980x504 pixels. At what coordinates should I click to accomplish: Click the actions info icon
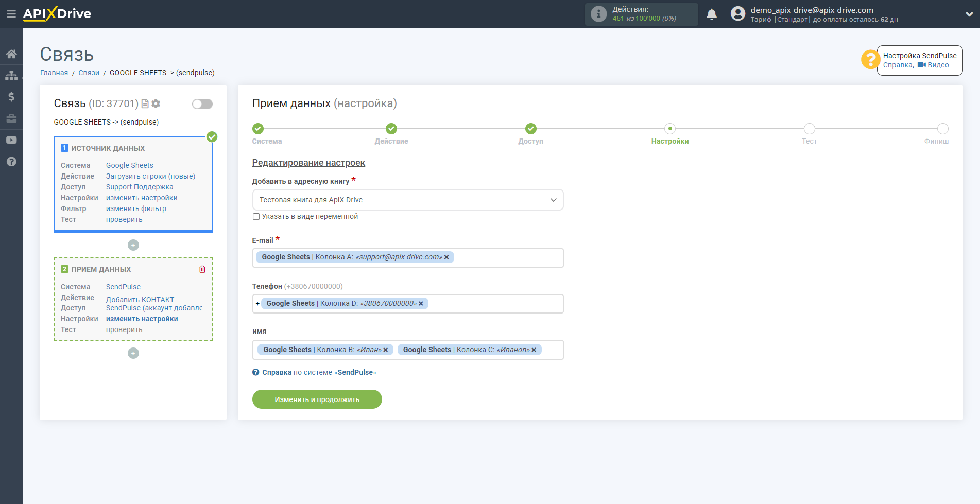[598, 14]
